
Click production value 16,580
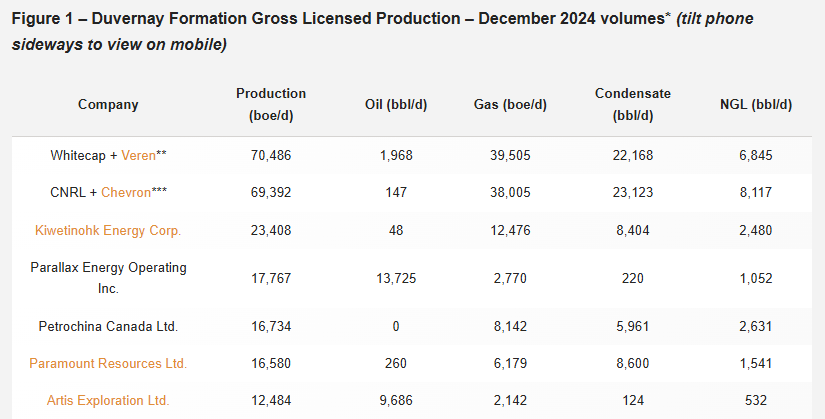pyautogui.click(x=271, y=363)
